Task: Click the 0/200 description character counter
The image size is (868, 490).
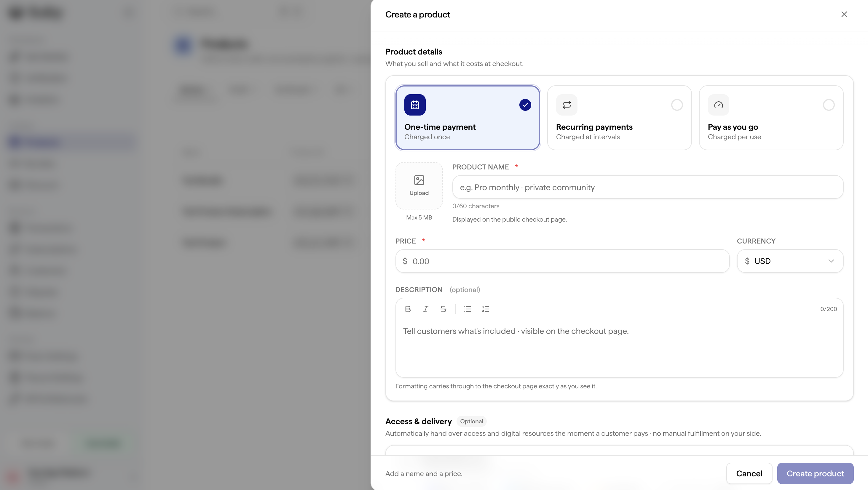Action: point(828,309)
